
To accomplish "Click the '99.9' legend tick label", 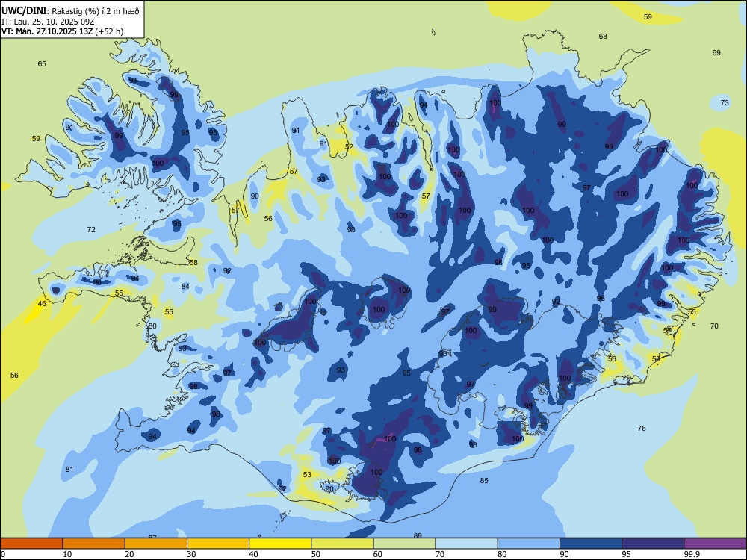I will click(692, 554).
